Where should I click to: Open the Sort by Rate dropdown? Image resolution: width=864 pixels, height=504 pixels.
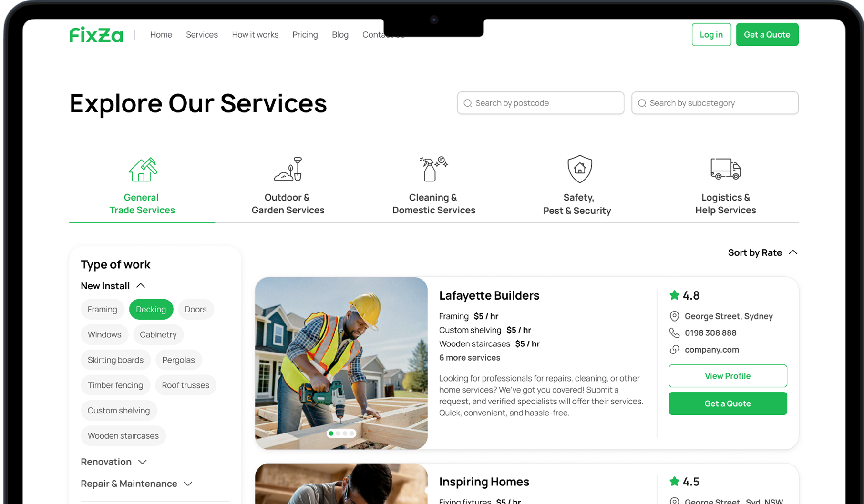[x=762, y=252]
